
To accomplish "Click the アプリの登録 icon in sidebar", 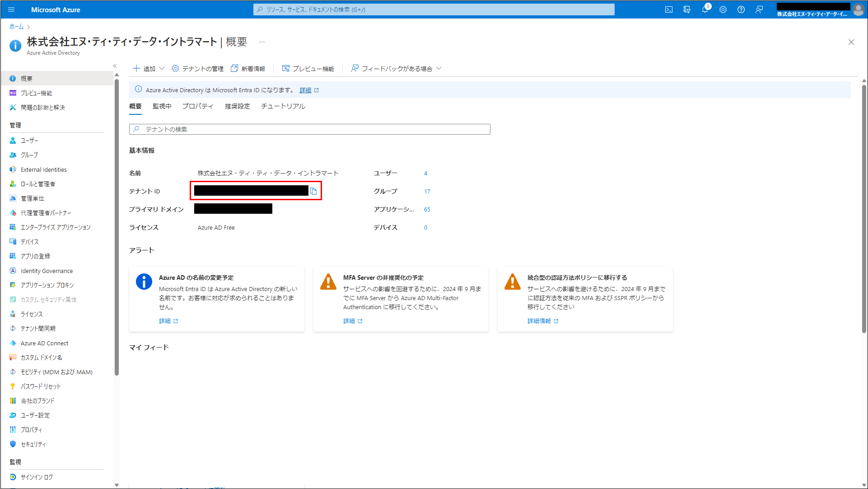I will point(13,256).
